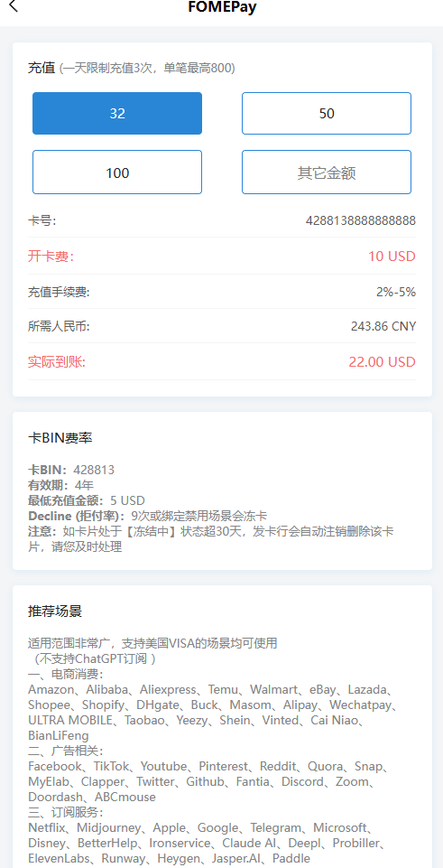Click the 开卡费 10 USD row
The image size is (443, 868).
pos(222,257)
